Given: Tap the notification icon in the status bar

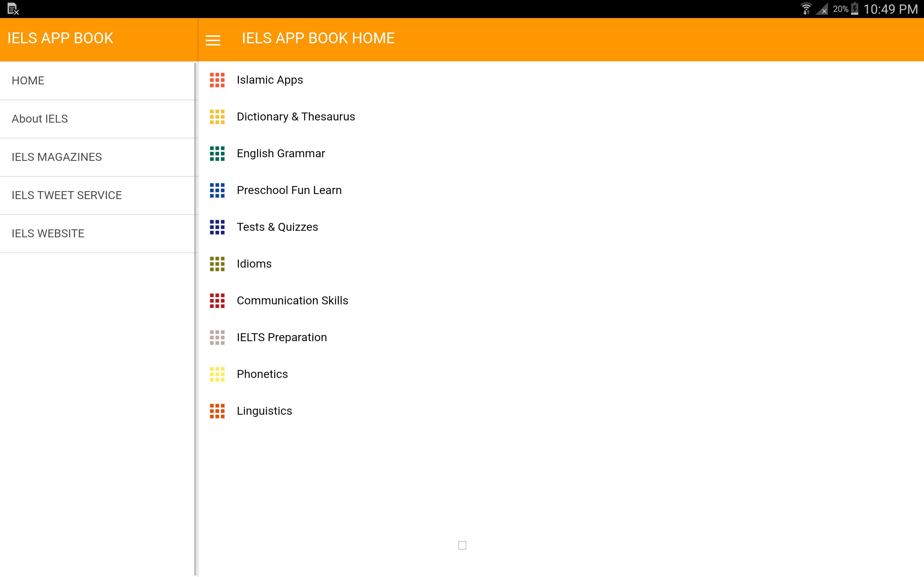Looking at the screenshot, I should [13, 9].
